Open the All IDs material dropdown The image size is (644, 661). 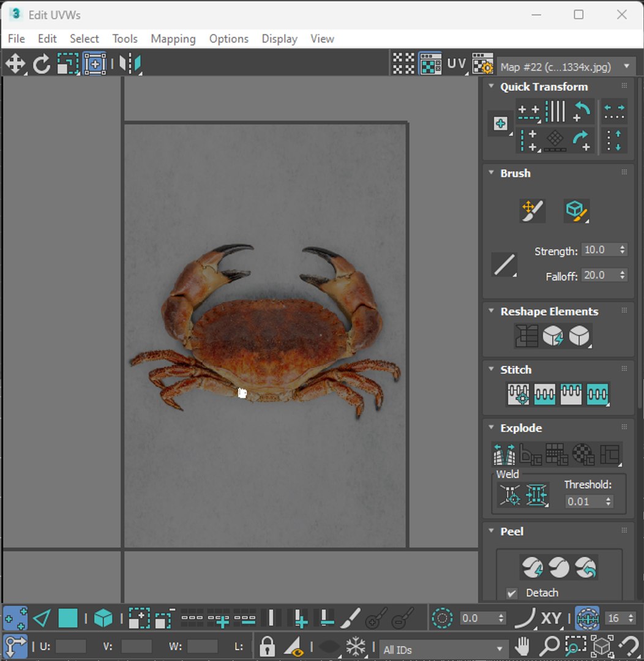tap(443, 649)
